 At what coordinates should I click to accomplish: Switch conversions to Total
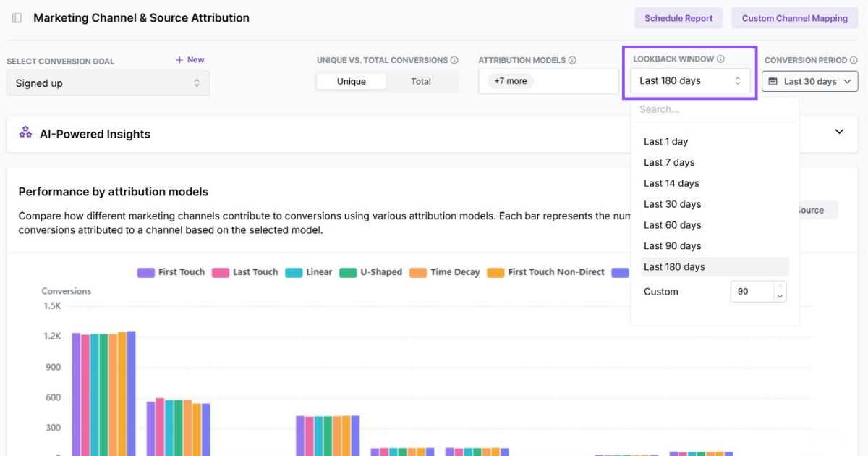(421, 82)
